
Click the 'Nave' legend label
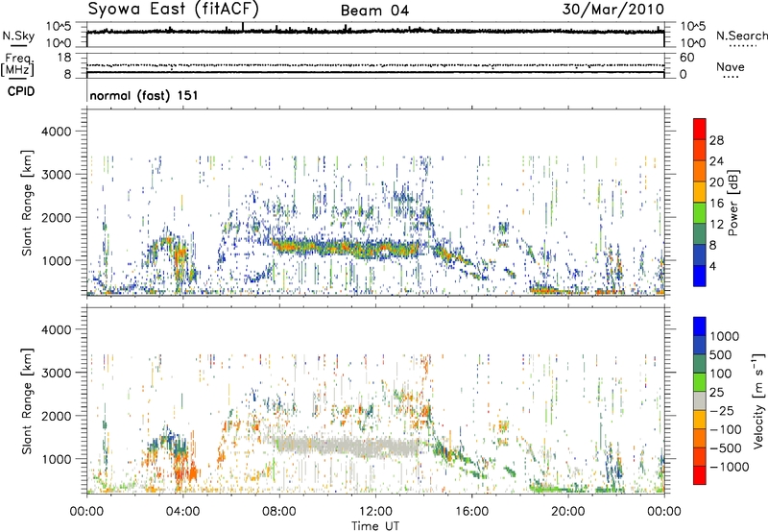731,66
